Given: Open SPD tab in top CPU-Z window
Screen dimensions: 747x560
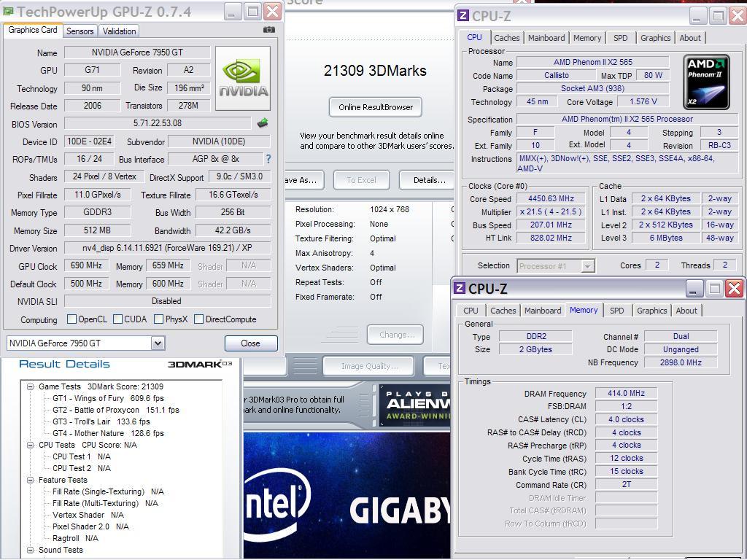Looking at the screenshot, I should [x=620, y=38].
